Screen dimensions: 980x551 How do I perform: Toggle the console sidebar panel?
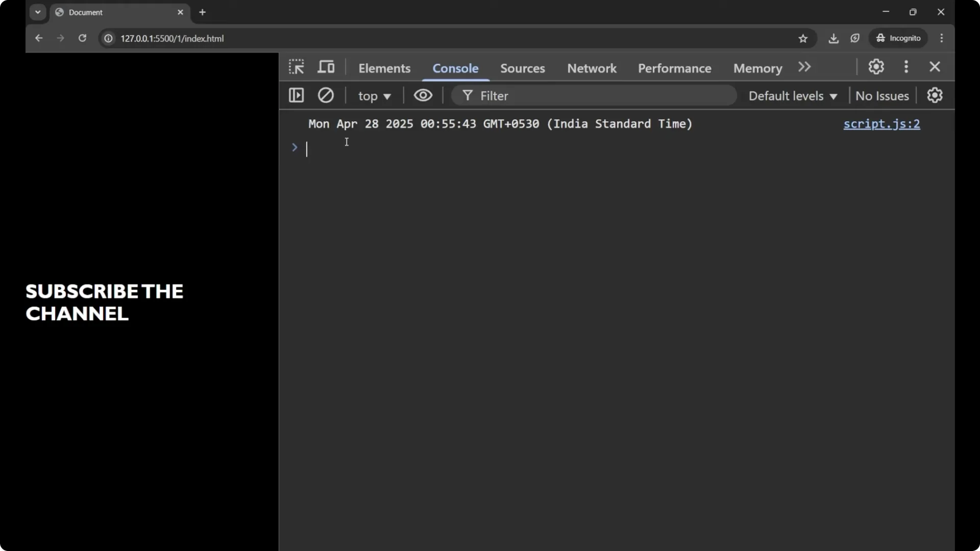pyautogui.click(x=296, y=95)
